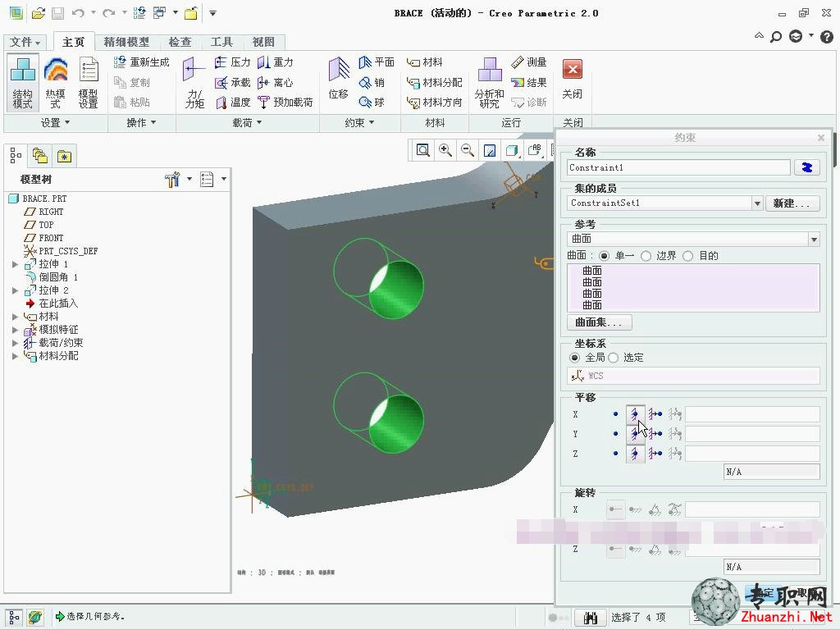Screen dimensions: 840x630
Task: Expand the 载荷 group dropdown
Action: (x=248, y=123)
